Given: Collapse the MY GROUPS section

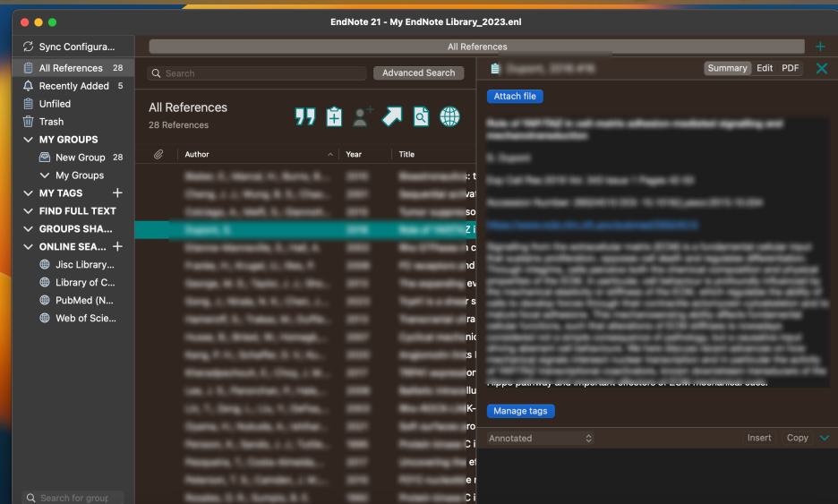Looking at the screenshot, I should (29, 140).
